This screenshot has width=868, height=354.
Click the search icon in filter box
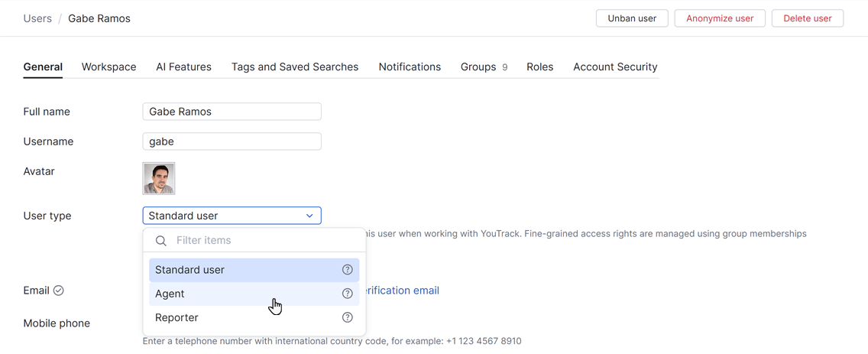[x=161, y=241]
